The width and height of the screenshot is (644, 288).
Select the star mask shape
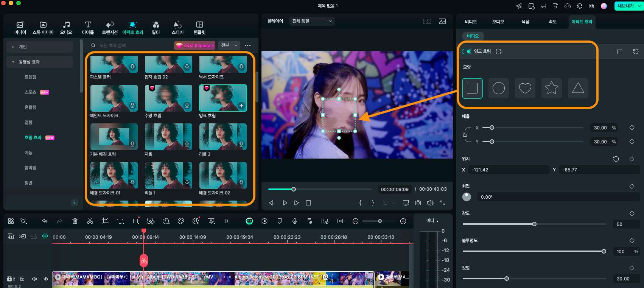click(552, 88)
